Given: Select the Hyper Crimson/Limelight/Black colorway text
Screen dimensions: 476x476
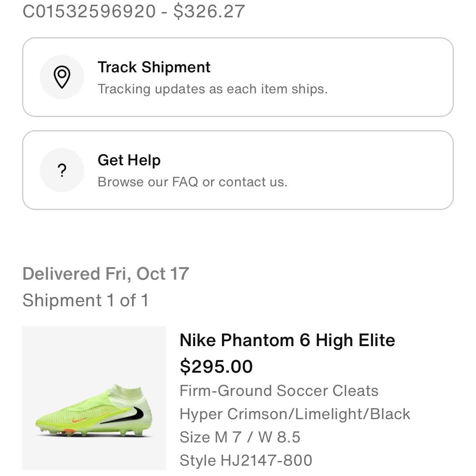Looking at the screenshot, I should tap(295, 414).
